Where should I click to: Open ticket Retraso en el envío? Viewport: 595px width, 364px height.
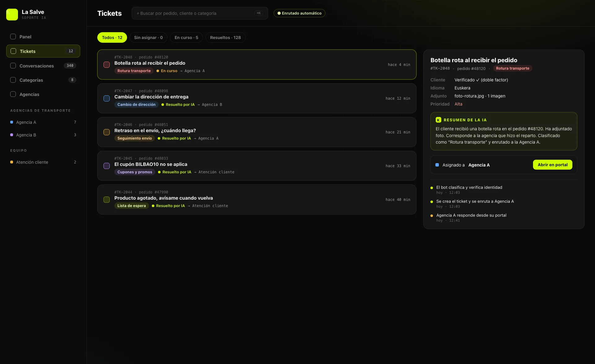[x=257, y=132]
